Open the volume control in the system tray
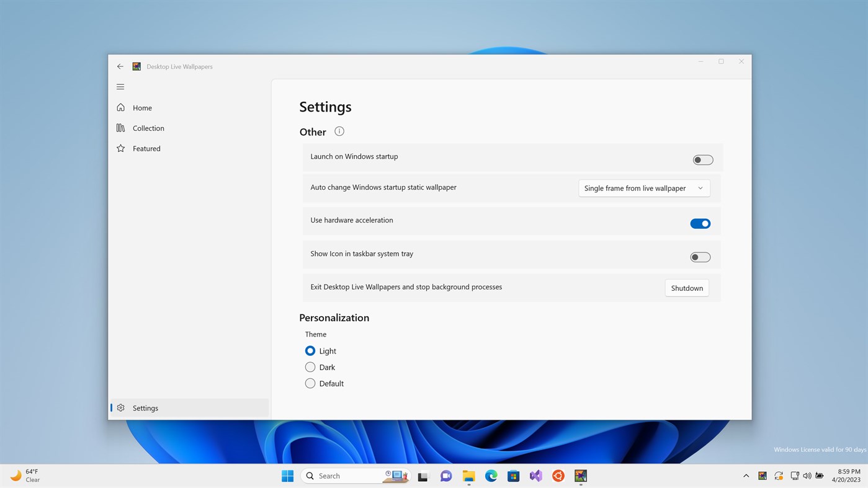Image resolution: width=868 pixels, height=488 pixels. point(807,476)
